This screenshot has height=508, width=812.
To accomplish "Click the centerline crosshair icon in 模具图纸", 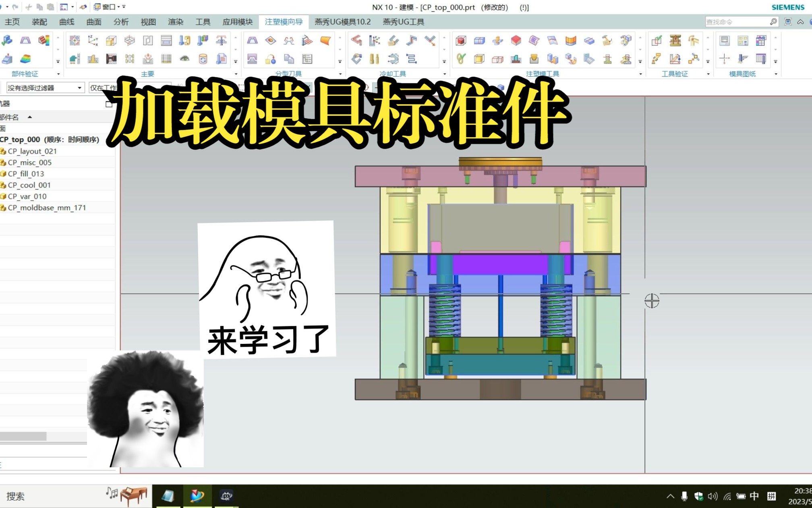I will click(x=725, y=59).
